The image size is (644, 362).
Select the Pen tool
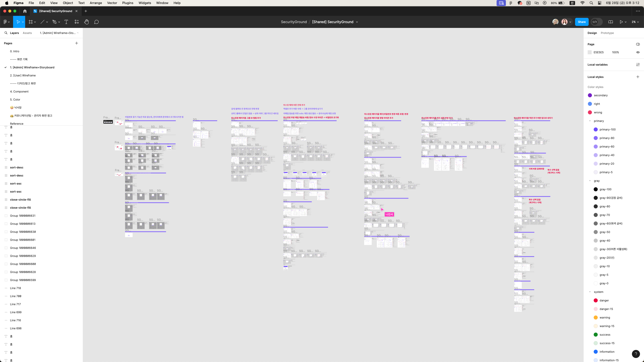click(54, 22)
